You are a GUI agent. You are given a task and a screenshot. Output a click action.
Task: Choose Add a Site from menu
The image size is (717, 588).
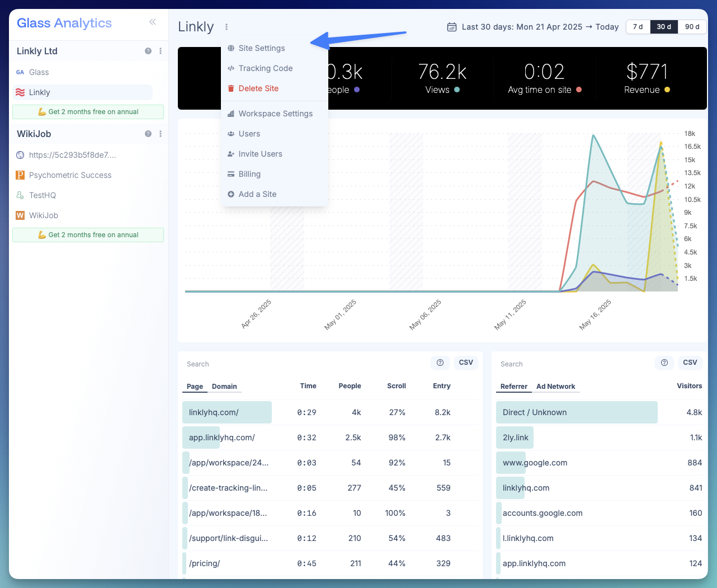pyautogui.click(x=275, y=194)
